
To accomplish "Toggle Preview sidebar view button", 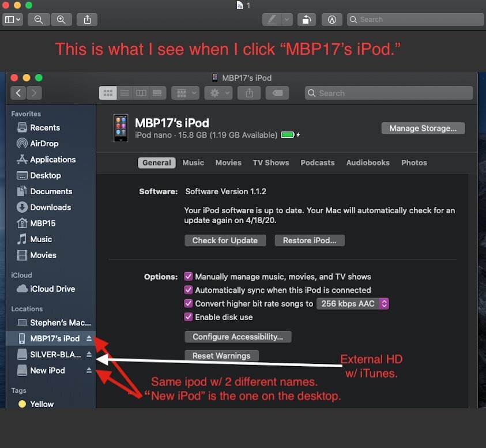I will 13,20.
